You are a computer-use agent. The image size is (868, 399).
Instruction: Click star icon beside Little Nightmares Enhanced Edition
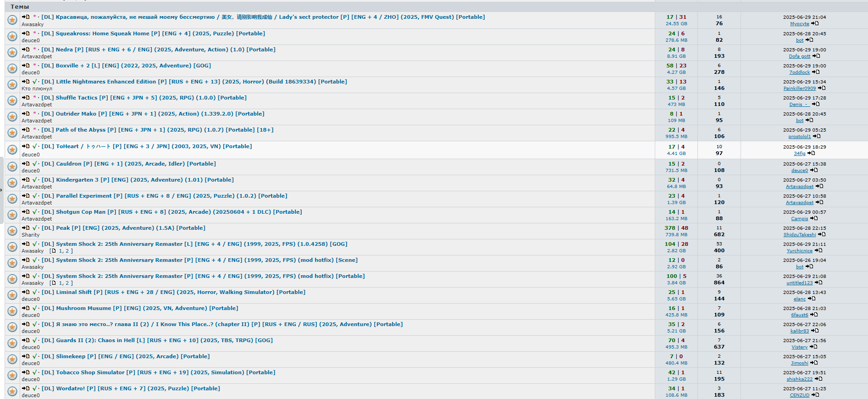click(12, 84)
